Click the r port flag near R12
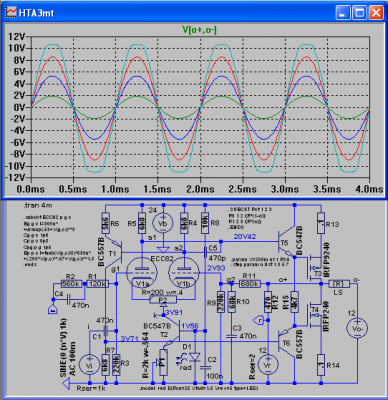 [259, 320]
